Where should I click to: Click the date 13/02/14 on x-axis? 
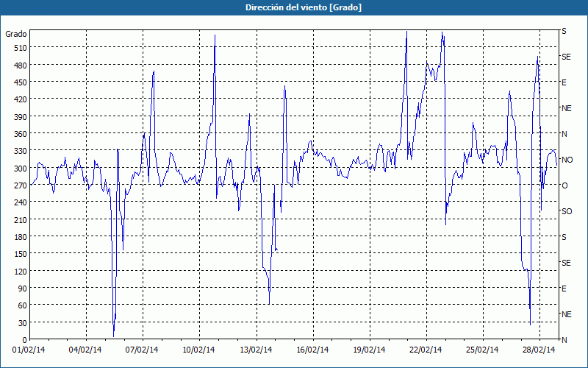click(256, 350)
